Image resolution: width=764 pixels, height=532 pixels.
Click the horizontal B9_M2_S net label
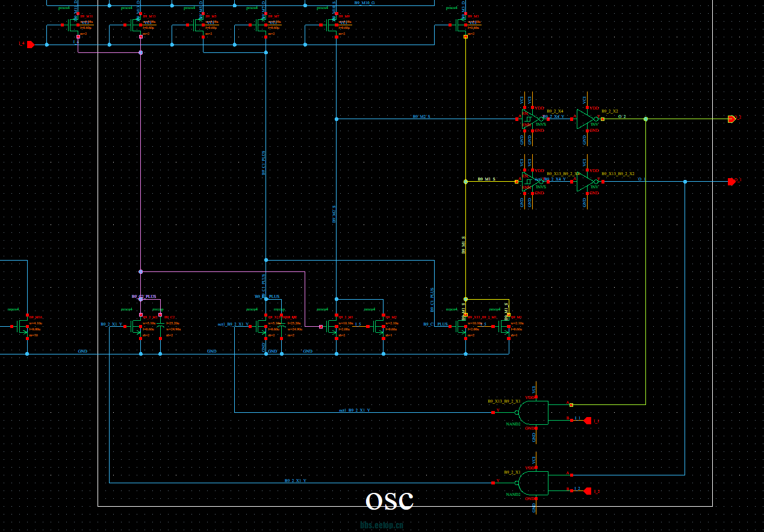pyautogui.click(x=421, y=116)
